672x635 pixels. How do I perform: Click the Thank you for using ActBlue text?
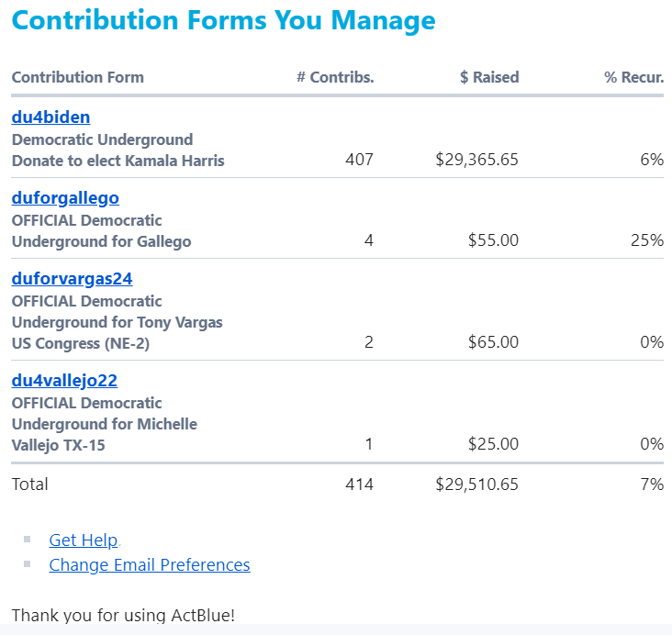[x=123, y=614]
